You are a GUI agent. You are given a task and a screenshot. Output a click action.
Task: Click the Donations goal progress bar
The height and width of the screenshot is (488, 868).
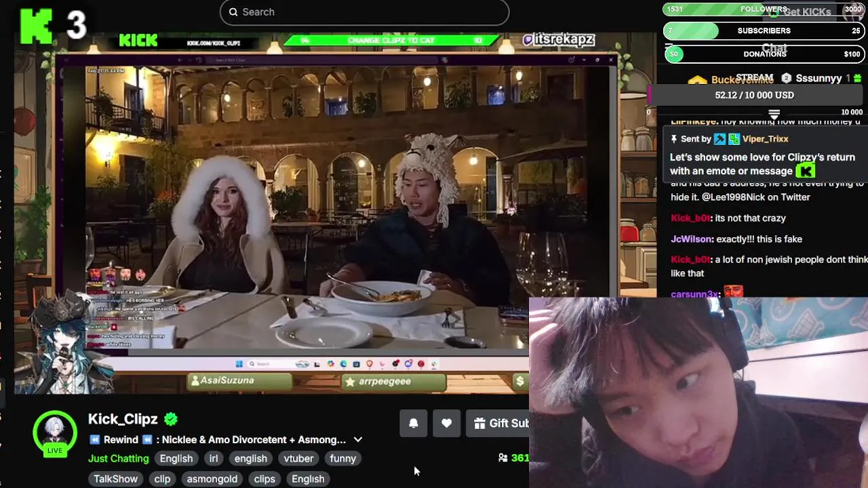[764, 54]
